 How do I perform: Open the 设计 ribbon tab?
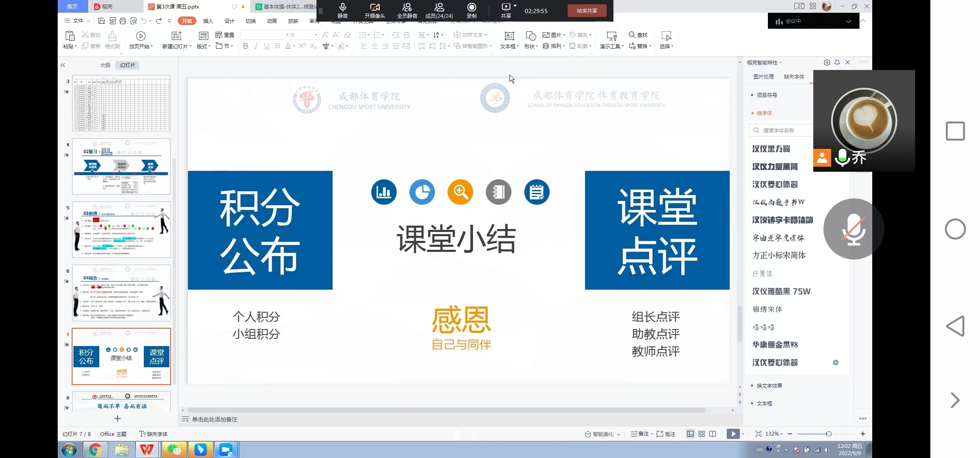click(x=229, y=21)
